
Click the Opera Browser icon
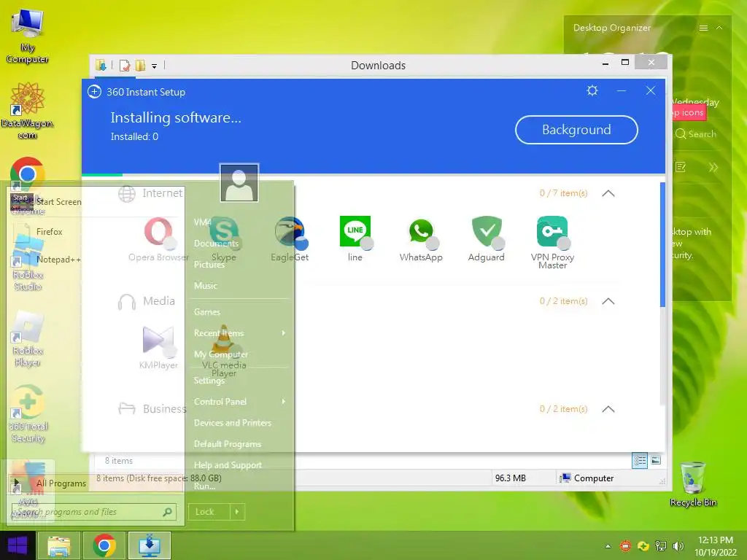tap(158, 232)
